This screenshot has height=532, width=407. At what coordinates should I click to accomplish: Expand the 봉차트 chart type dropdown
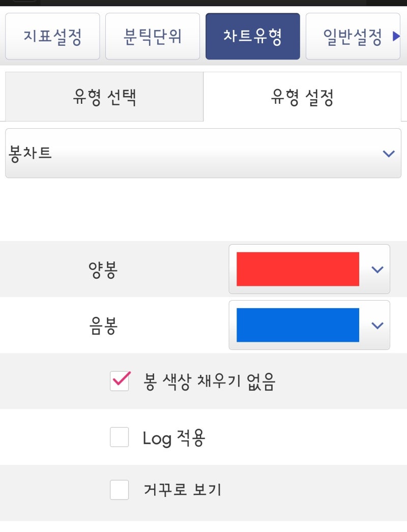click(203, 153)
